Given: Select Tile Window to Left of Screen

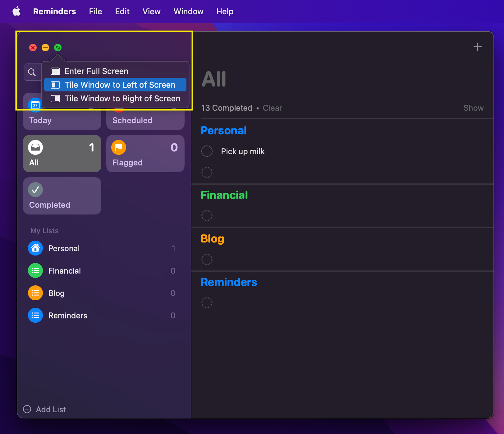Looking at the screenshot, I should click(x=115, y=85).
